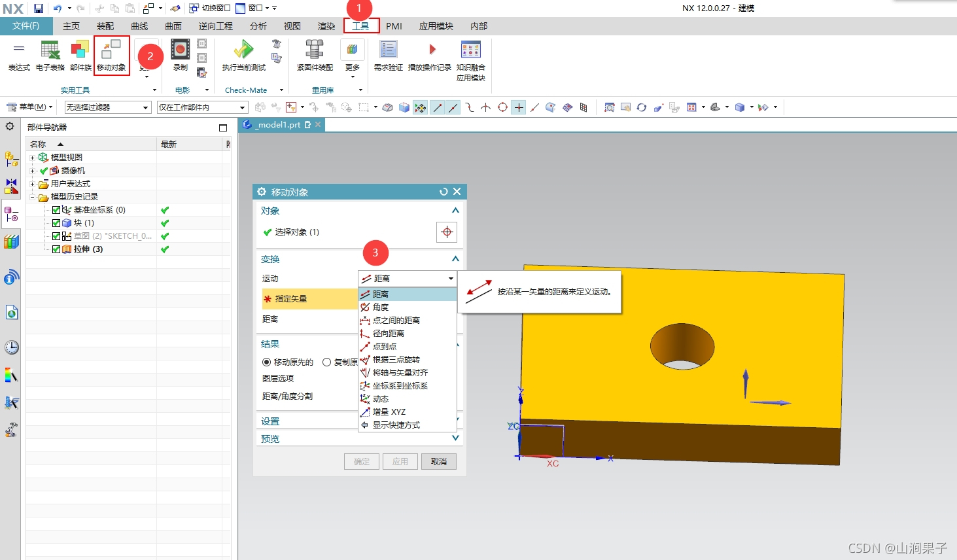Choose Delta XYZ (增量 XYZ) option

(408, 412)
